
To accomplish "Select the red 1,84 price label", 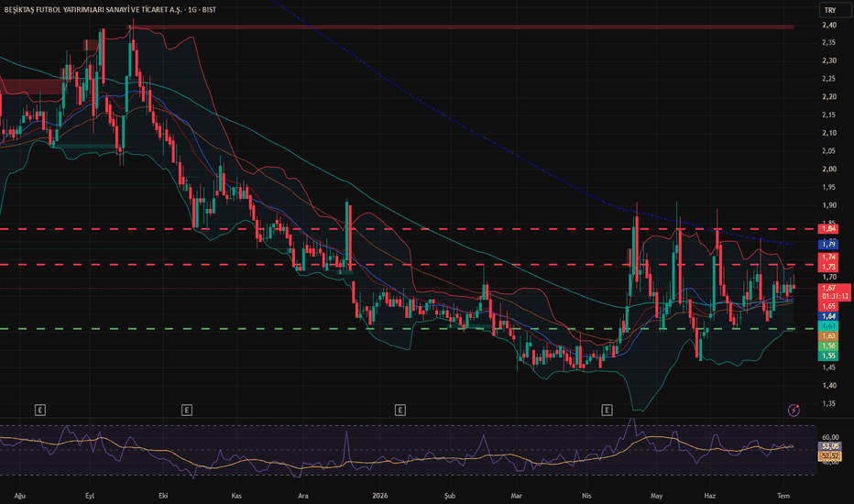I will point(828,228).
